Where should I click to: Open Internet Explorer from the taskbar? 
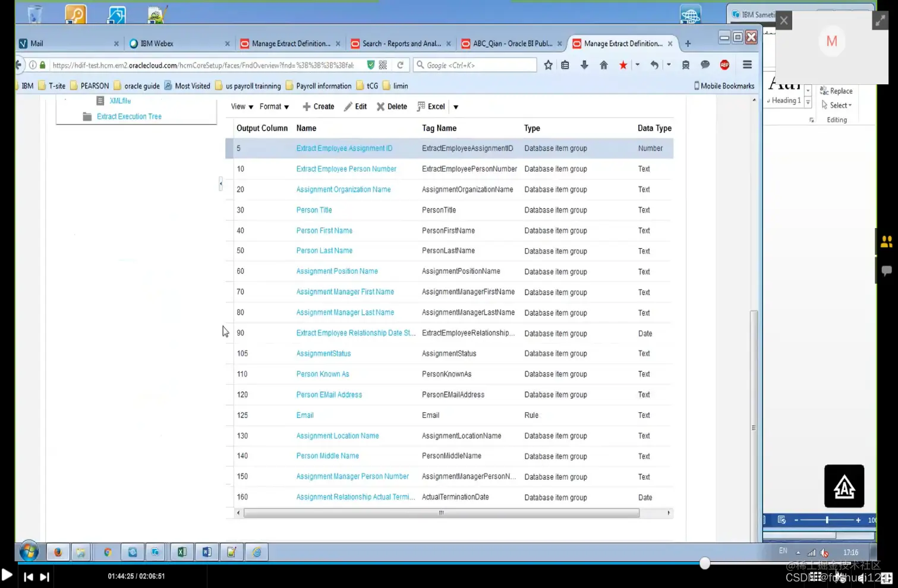click(x=257, y=552)
